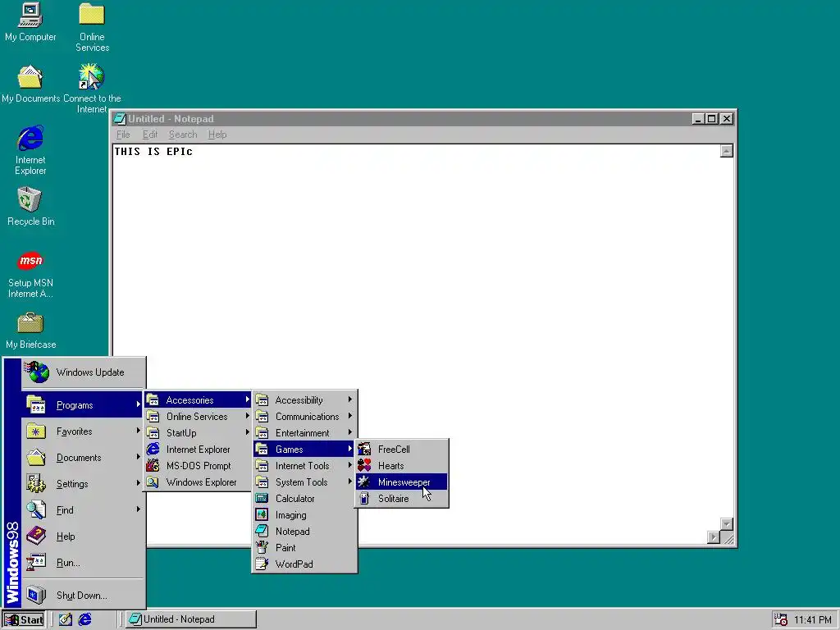
Task: Close the Untitled - Notepad window
Action: pos(727,119)
